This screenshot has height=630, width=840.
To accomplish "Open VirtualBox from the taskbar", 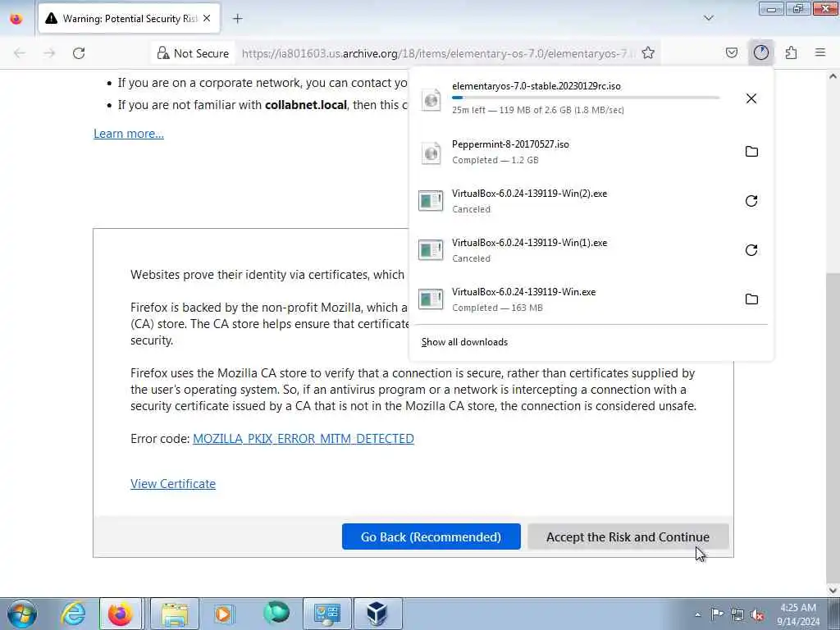I will pyautogui.click(x=377, y=614).
